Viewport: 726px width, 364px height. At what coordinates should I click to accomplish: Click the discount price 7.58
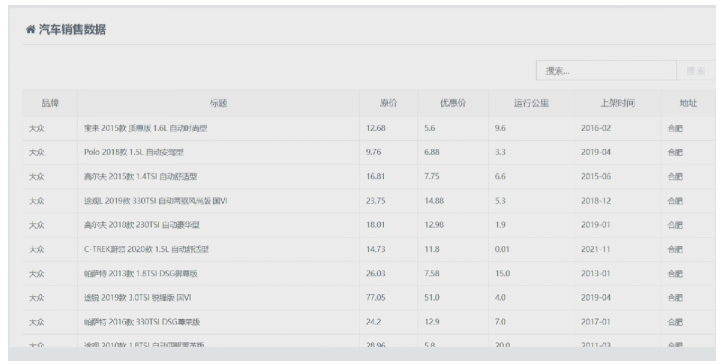[432, 274]
